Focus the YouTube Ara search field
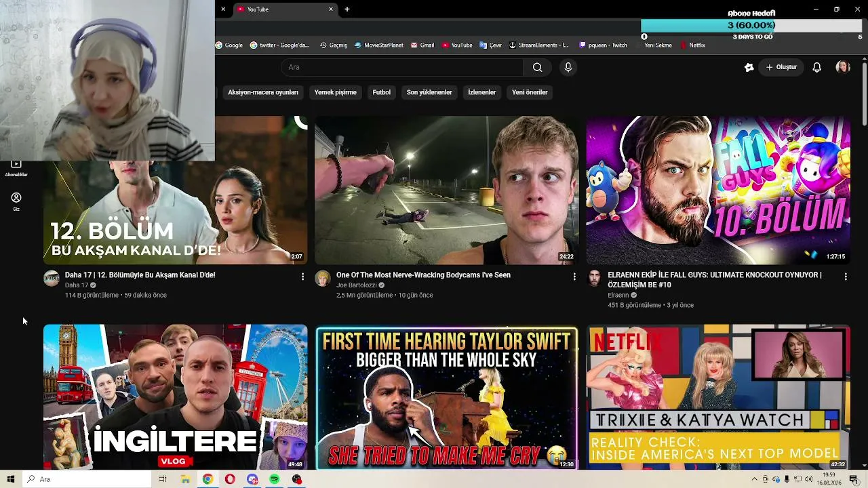The height and width of the screenshot is (488, 868). tap(402, 67)
